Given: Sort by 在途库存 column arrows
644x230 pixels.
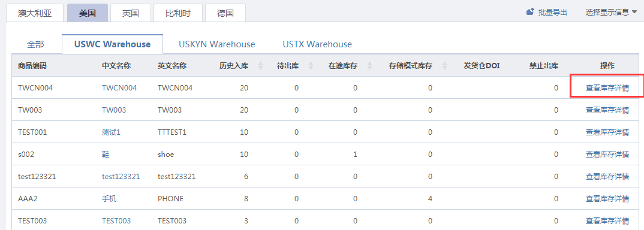Looking at the screenshot, I should [369, 66].
